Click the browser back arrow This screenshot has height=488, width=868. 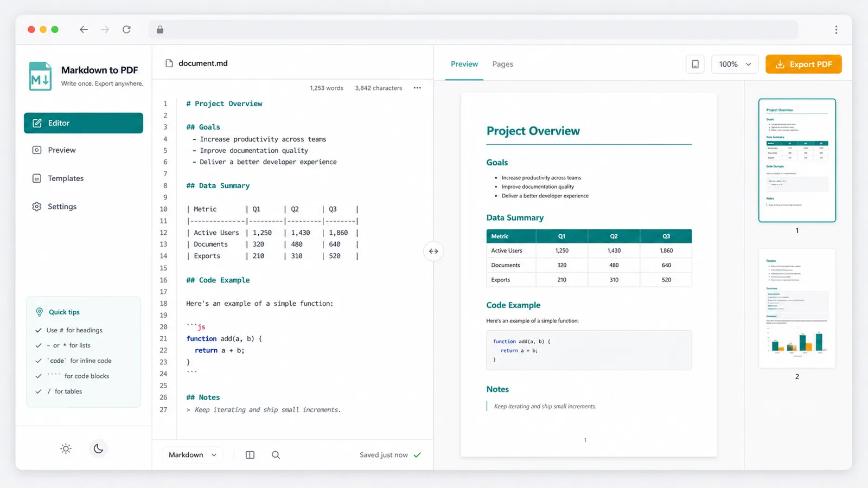(x=84, y=30)
